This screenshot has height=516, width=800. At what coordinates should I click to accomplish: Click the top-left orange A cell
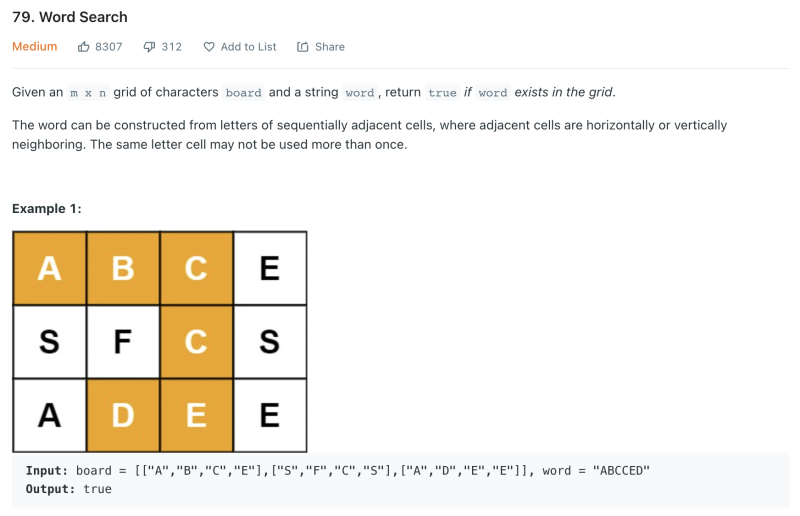click(x=49, y=268)
